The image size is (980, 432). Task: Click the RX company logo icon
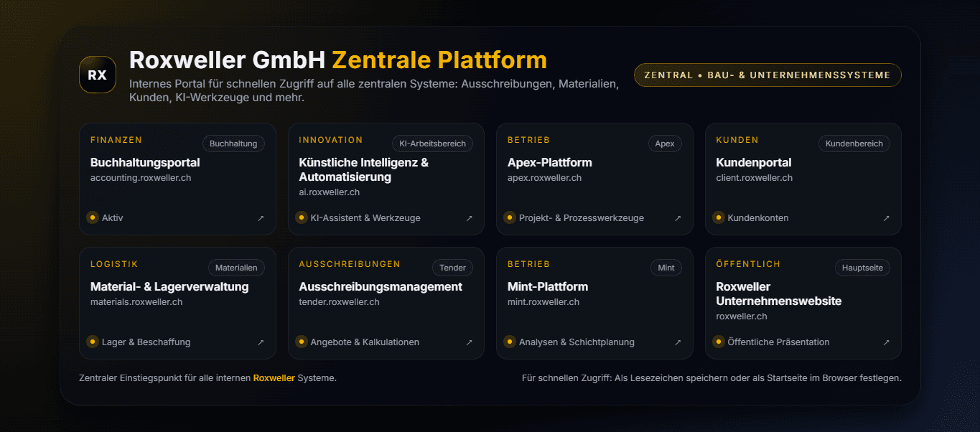tap(97, 74)
